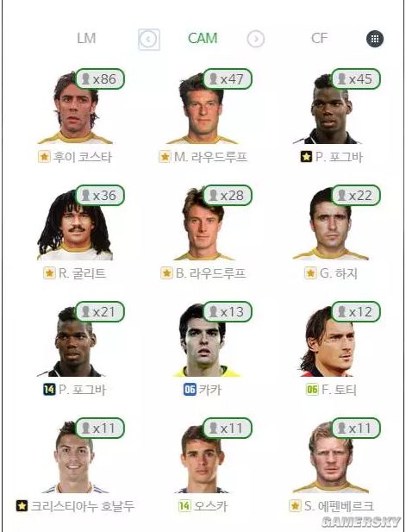Open the 14 P. 포그바 player portrait
The width and height of the screenshot is (406, 532).
point(72,341)
